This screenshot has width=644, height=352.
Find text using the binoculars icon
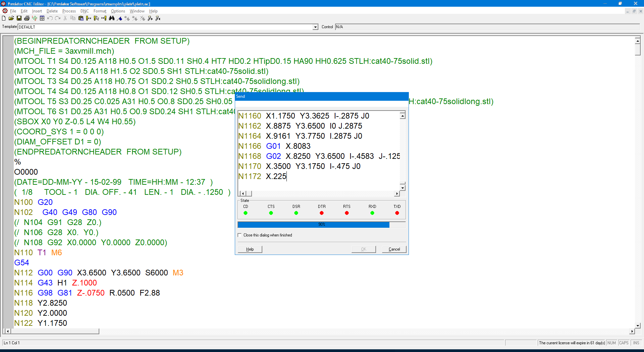coord(112,18)
